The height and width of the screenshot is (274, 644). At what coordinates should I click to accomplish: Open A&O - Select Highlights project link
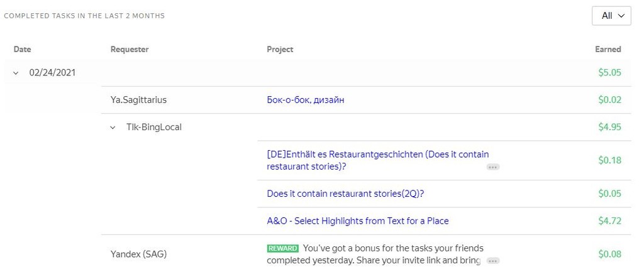click(x=357, y=221)
